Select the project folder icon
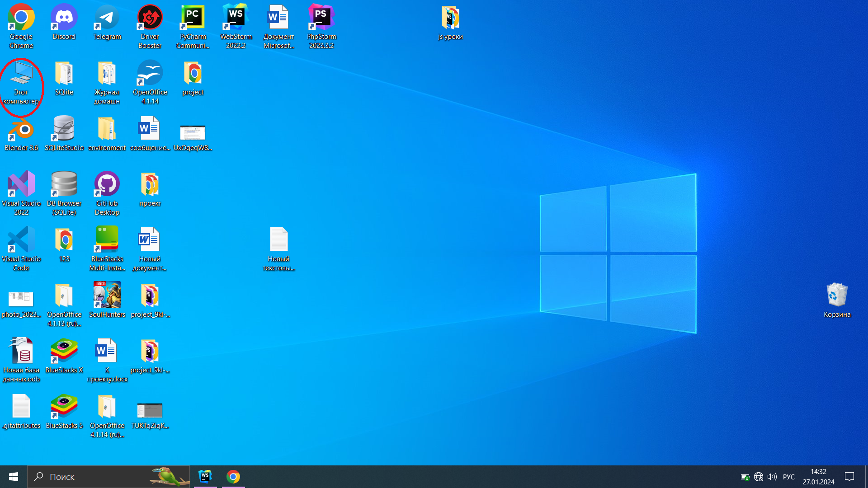 tap(193, 78)
